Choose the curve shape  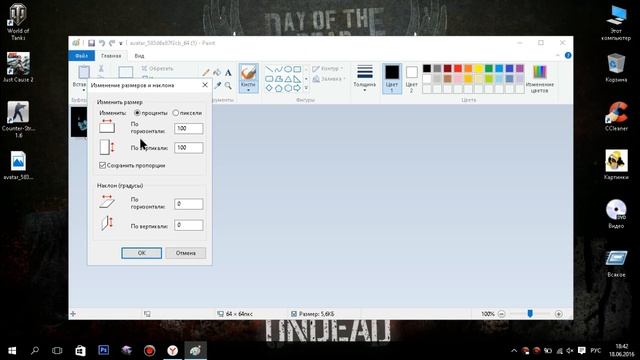click(278, 69)
